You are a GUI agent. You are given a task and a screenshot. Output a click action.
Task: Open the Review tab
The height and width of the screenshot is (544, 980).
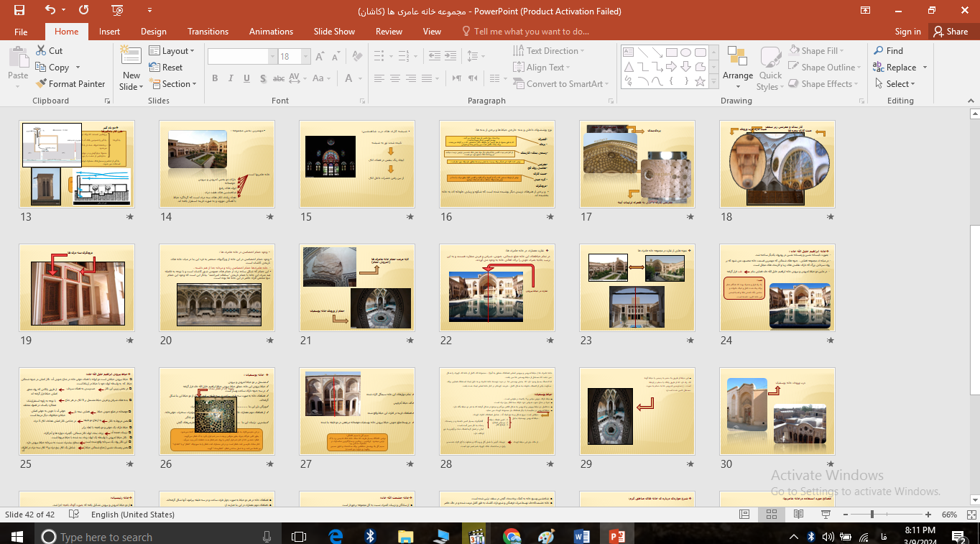pyautogui.click(x=389, y=32)
